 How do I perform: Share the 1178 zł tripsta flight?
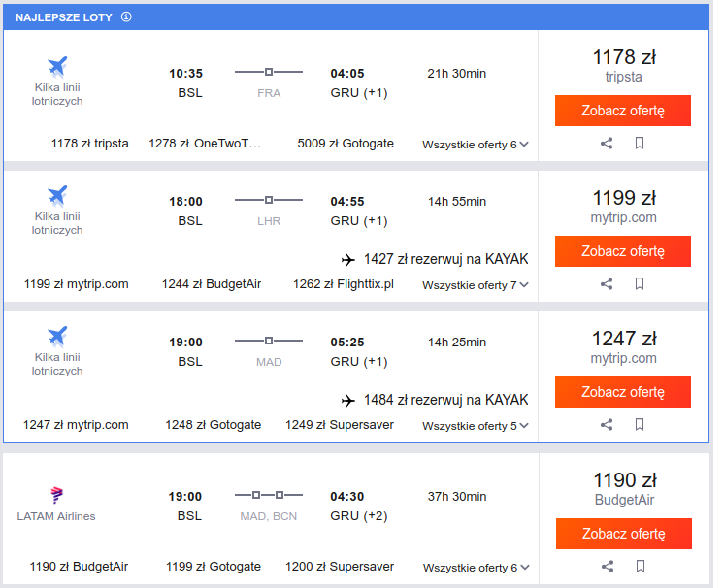click(607, 143)
